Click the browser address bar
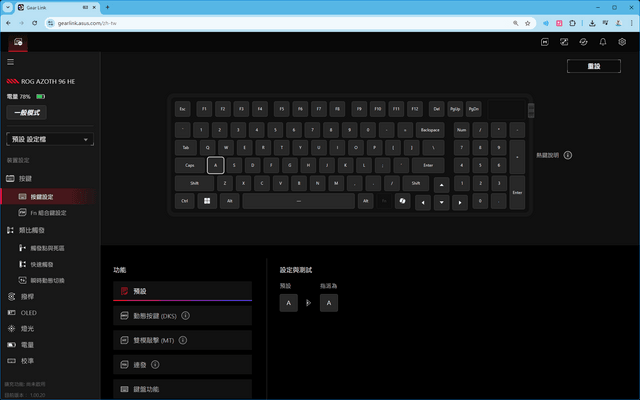640x400 pixels. pos(282,23)
